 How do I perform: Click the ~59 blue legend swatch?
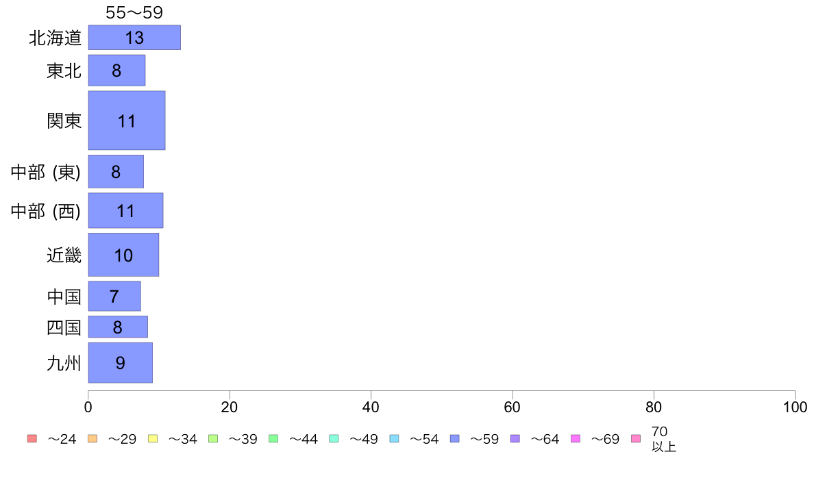point(455,438)
